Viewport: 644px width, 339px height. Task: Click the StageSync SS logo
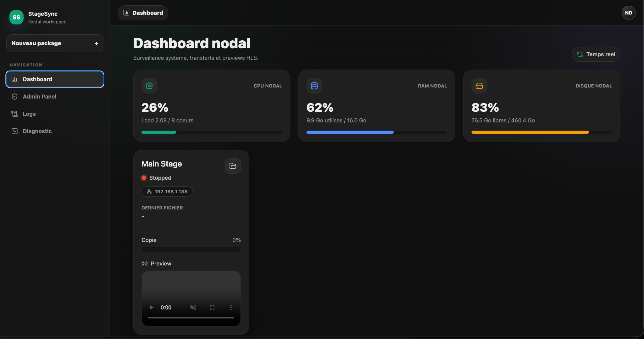point(16,17)
